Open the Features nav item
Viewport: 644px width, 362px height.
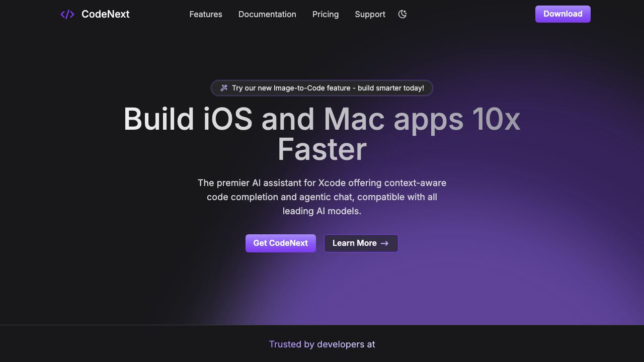point(206,14)
